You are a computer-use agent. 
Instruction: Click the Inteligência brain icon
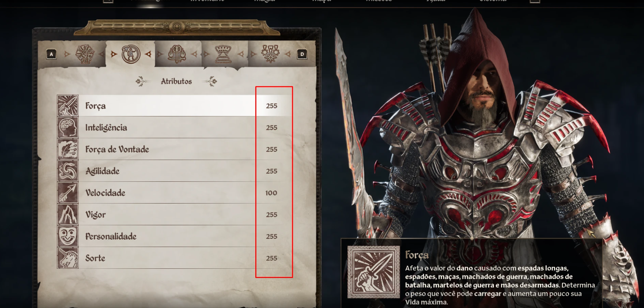[x=68, y=127]
